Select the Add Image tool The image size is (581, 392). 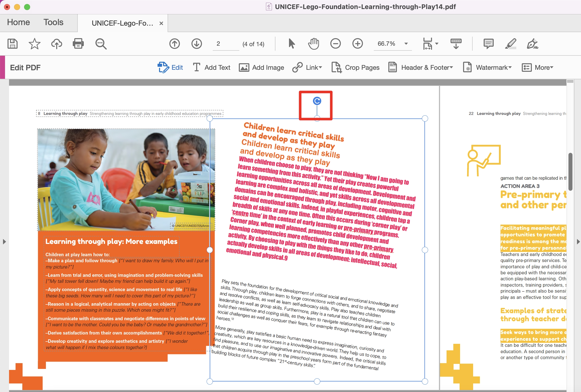[261, 67]
